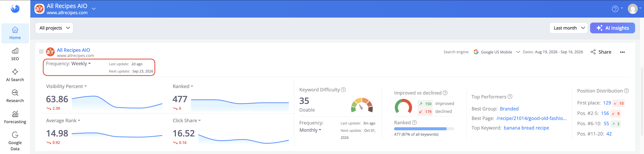Image resolution: width=644 pixels, height=154 pixels.
Task: Open the SEO section
Action: coord(15,54)
